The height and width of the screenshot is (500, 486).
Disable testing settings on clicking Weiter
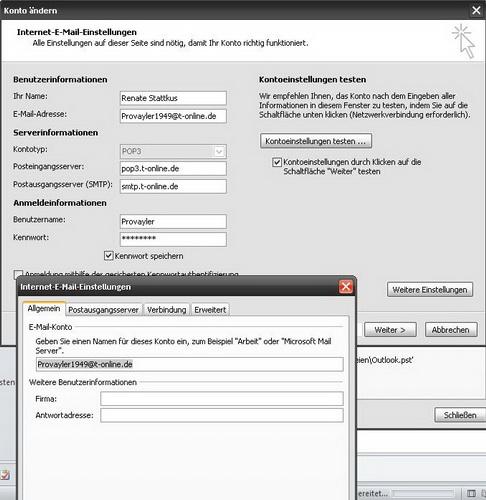click(x=277, y=162)
